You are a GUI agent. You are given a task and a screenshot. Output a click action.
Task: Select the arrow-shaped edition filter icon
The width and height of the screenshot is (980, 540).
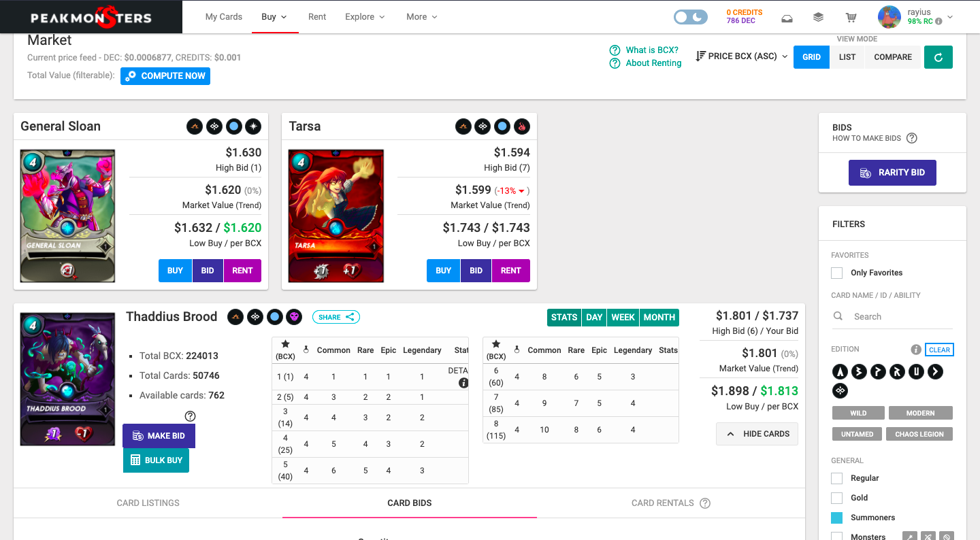coord(935,371)
